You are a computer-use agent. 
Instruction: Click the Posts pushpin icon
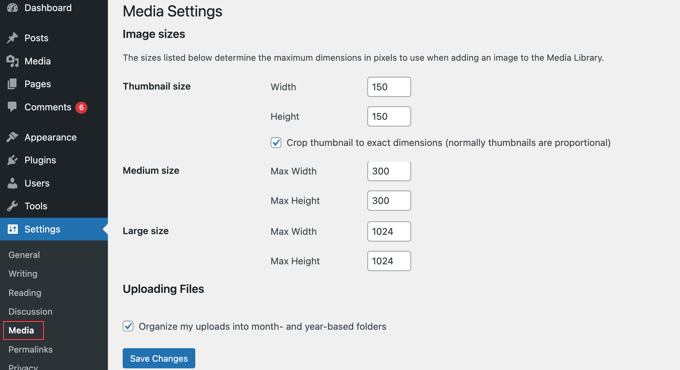tap(12, 38)
